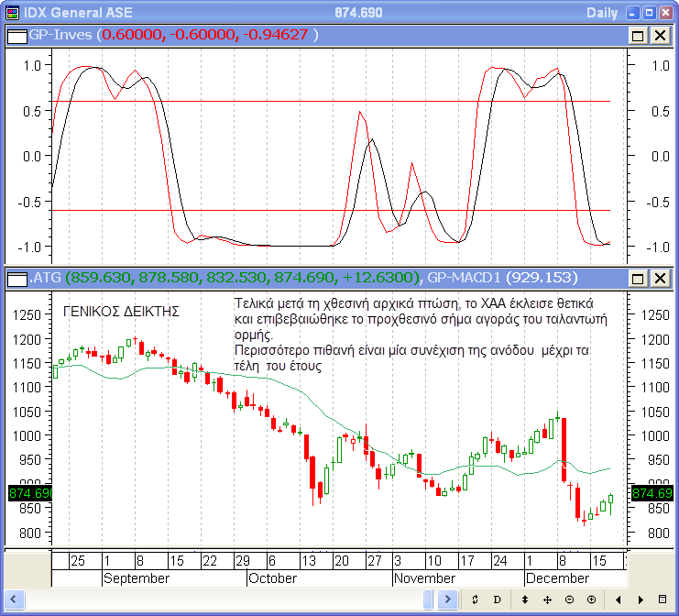Zoom in using the plus magnifier icon
679x616 pixels.
click(591, 599)
